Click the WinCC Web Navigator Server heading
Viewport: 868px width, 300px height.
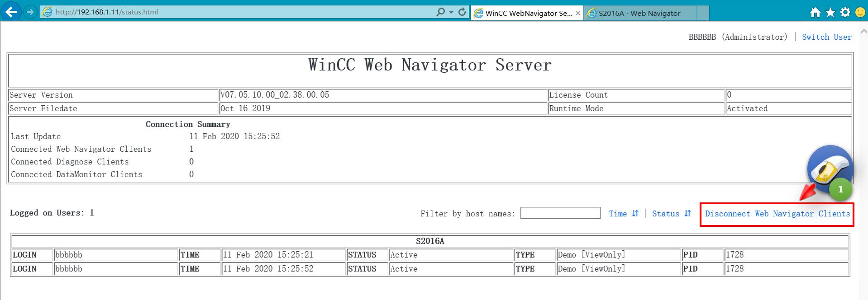(430, 65)
